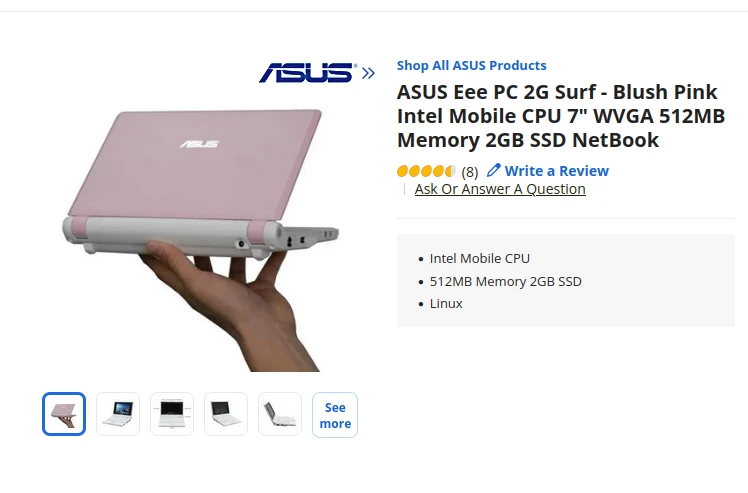748x493 pixels.
Task: Open Ask Or Answer A Question link
Action: click(x=500, y=189)
